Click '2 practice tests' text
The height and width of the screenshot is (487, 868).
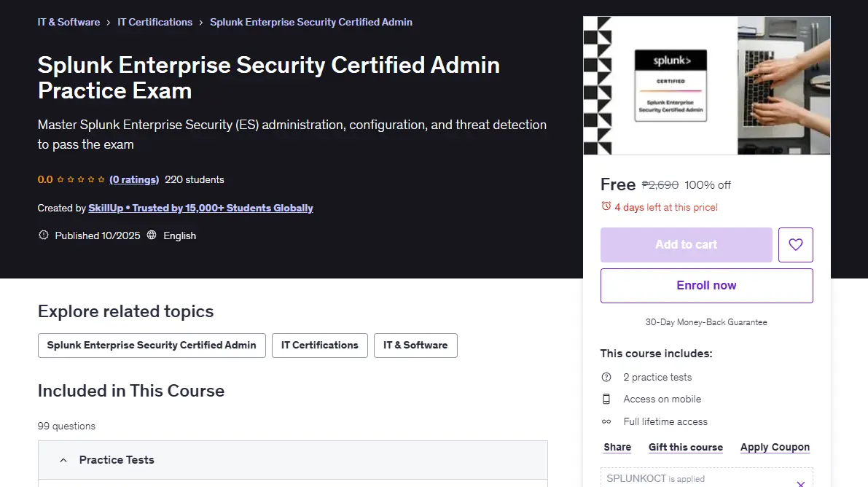click(657, 377)
